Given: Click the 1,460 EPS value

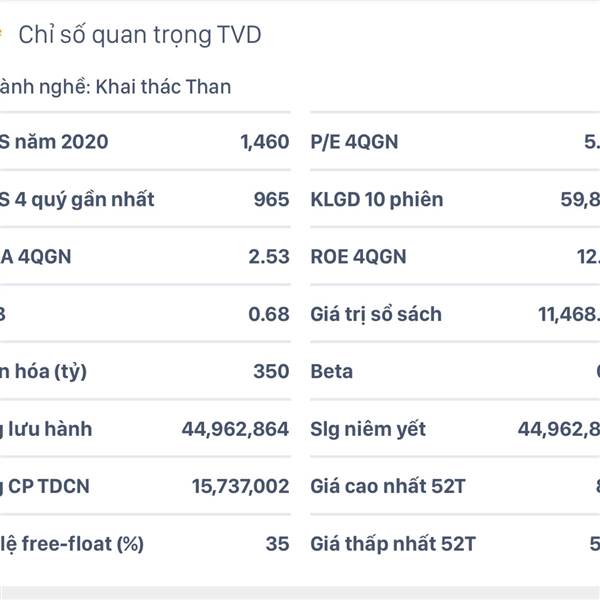Looking at the screenshot, I should [x=265, y=142].
